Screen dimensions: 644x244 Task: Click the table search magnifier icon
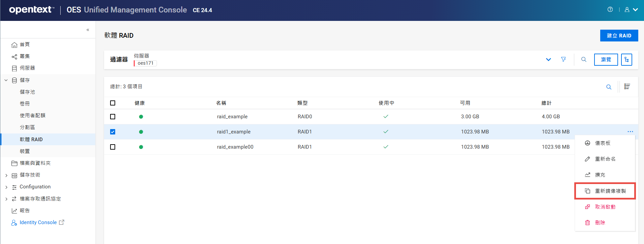609,87
